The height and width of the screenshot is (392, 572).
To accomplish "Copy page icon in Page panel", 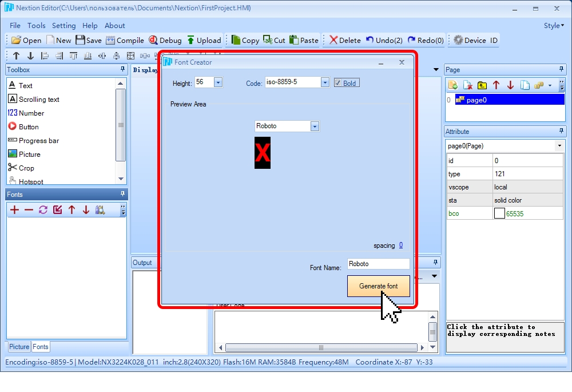I will pos(525,85).
